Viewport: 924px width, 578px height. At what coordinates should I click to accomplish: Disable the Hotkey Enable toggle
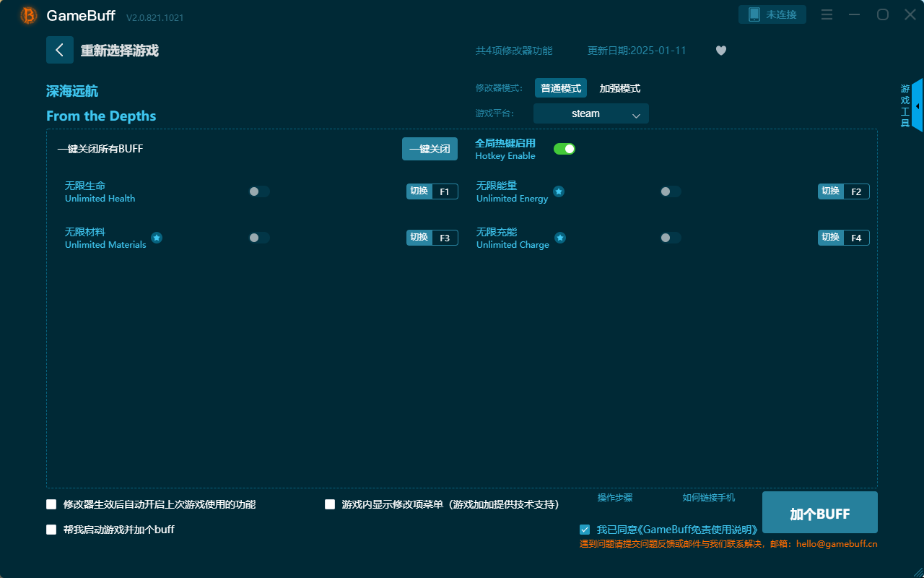[x=565, y=148]
